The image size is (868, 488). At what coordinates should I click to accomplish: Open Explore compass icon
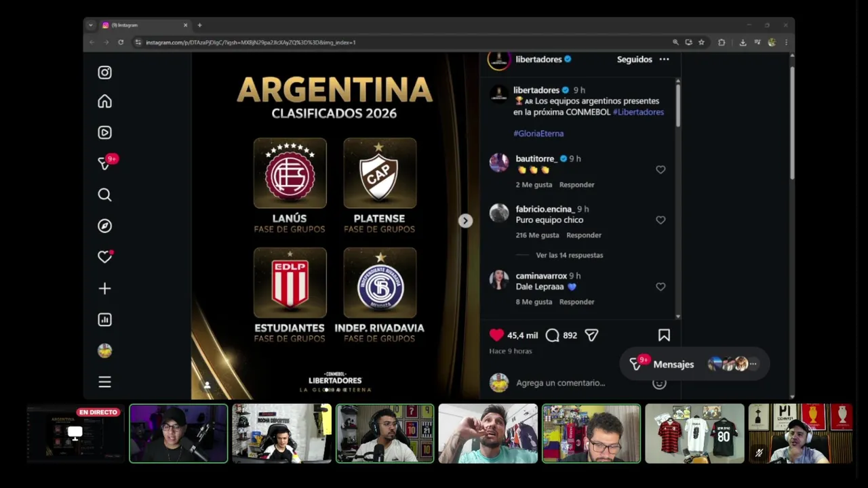(x=104, y=226)
